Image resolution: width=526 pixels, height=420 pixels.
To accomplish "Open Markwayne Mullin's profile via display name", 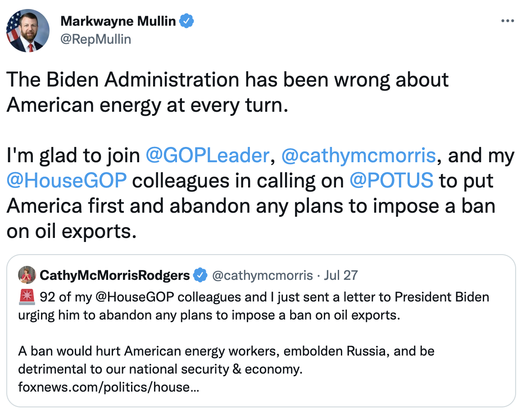I will click(x=118, y=21).
